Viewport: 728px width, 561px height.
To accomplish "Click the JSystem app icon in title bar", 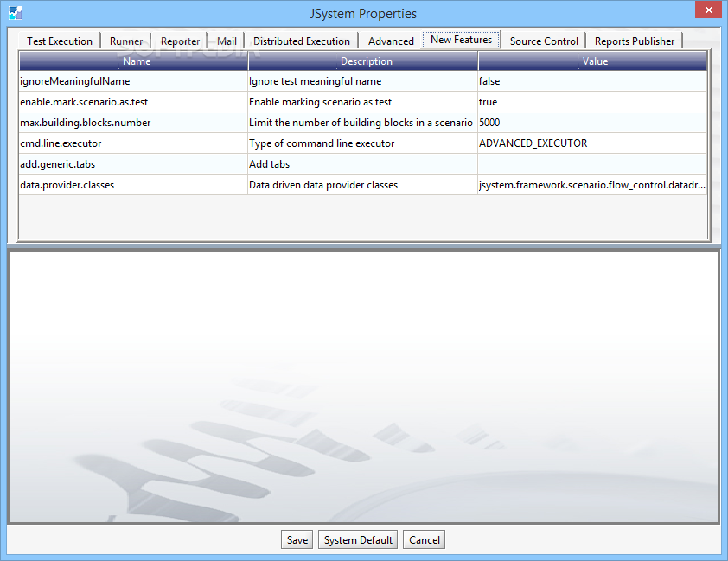I will click(x=16, y=13).
